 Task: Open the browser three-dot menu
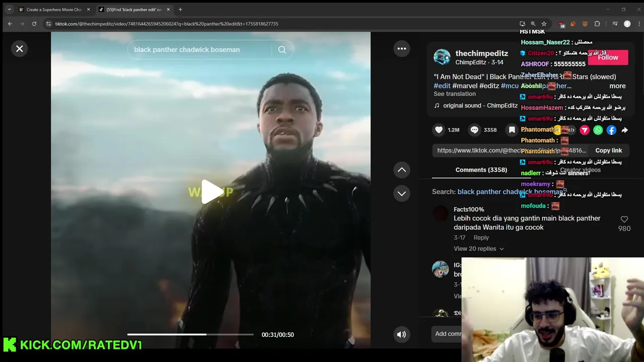[639, 24]
